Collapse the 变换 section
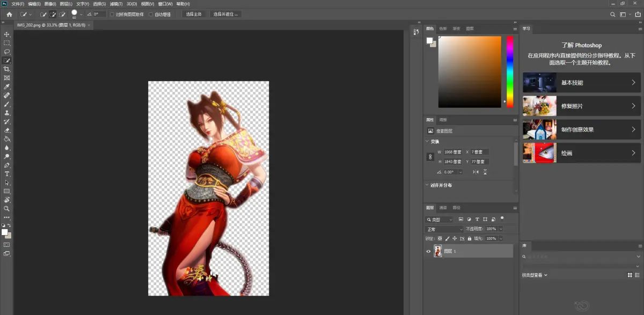This screenshot has width=644, height=315. 427,142
